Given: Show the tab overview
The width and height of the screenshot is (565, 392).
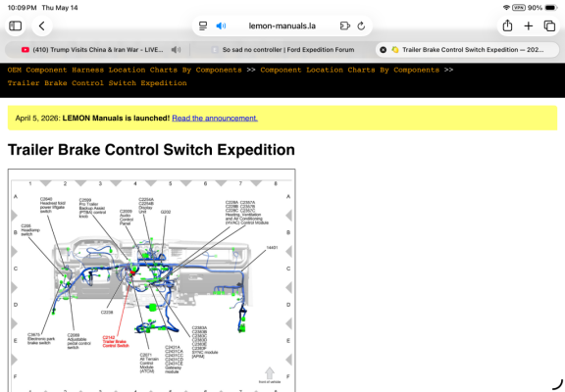Looking at the screenshot, I should tap(549, 25).
